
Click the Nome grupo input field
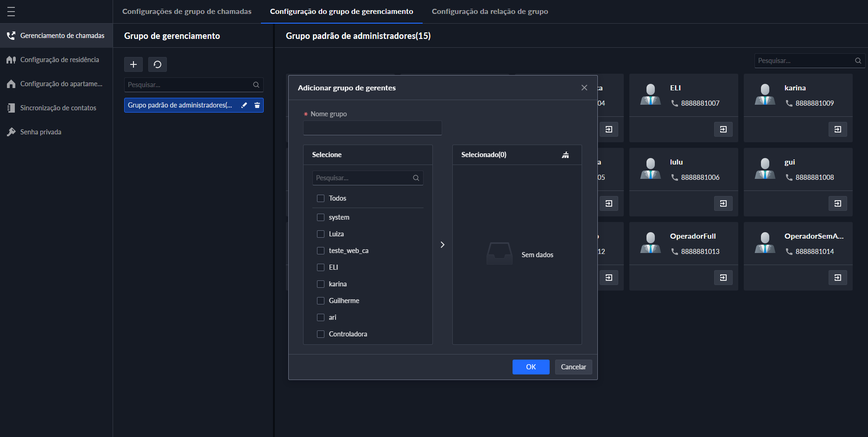372,128
